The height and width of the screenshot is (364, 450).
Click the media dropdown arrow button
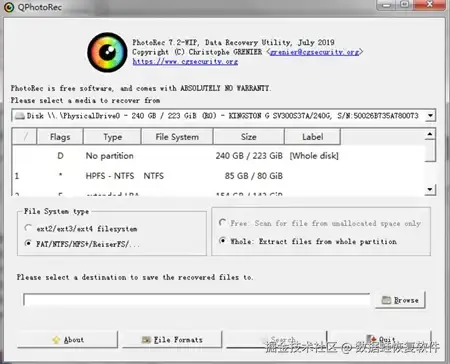pyautogui.click(x=430, y=116)
